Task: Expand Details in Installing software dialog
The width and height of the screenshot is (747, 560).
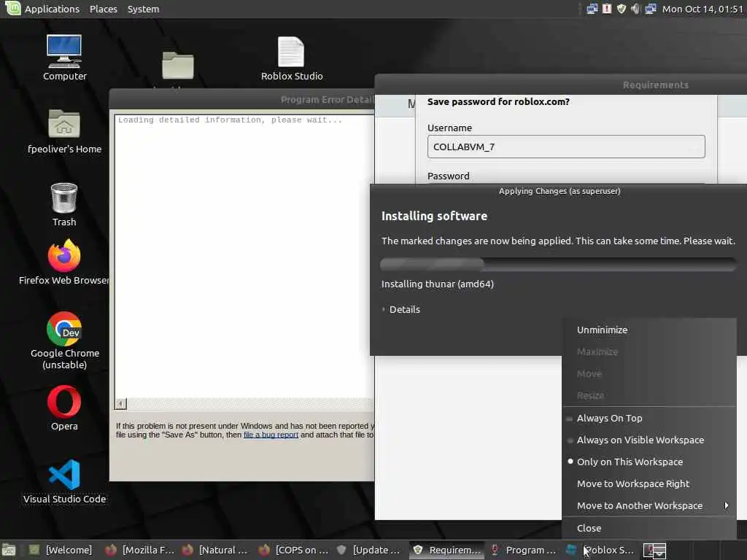Action: coord(401,309)
